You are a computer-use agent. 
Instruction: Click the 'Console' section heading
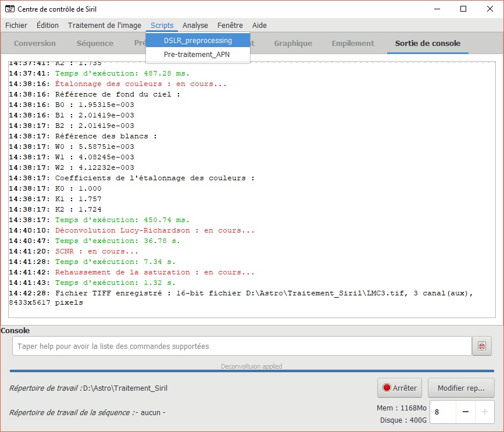[x=15, y=330]
